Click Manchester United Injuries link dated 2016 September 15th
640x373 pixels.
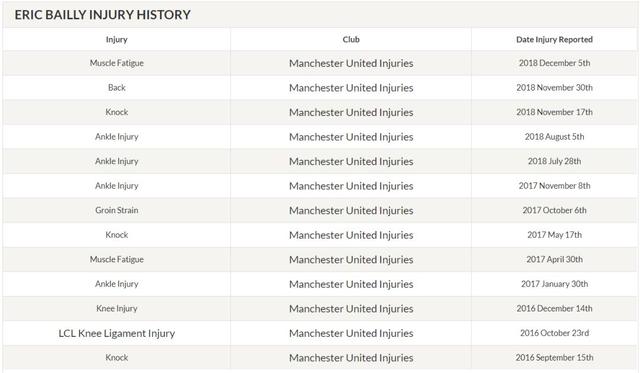pos(351,357)
